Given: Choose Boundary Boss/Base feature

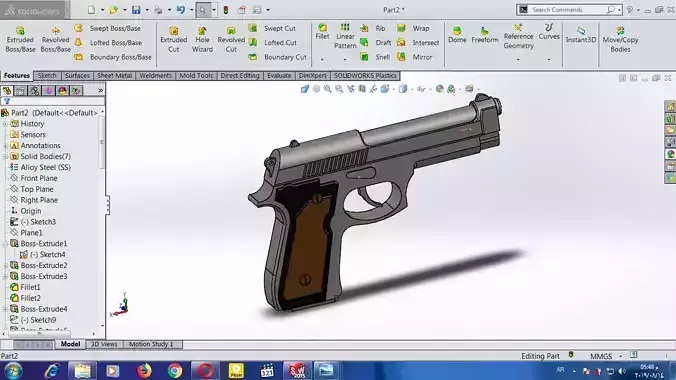Looking at the screenshot, I should (113, 57).
